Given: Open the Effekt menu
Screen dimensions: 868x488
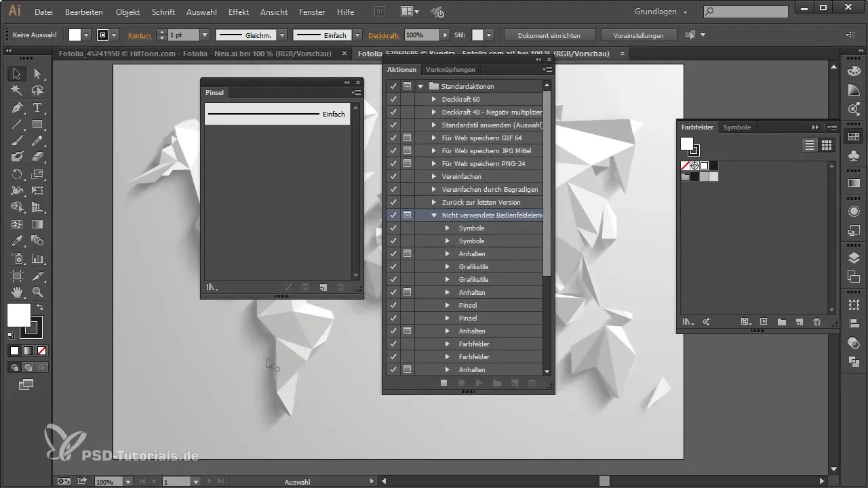Looking at the screenshot, I should click(238, 12).
